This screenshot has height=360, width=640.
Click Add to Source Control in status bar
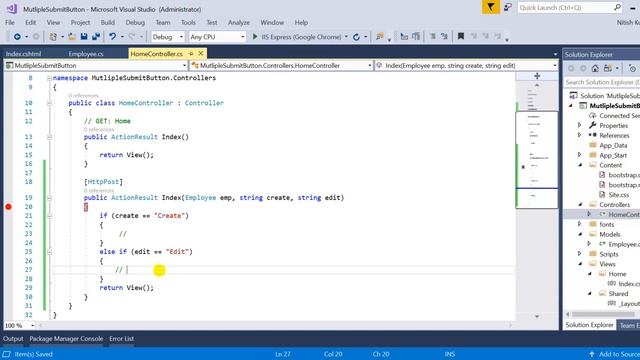click(615, 354)
